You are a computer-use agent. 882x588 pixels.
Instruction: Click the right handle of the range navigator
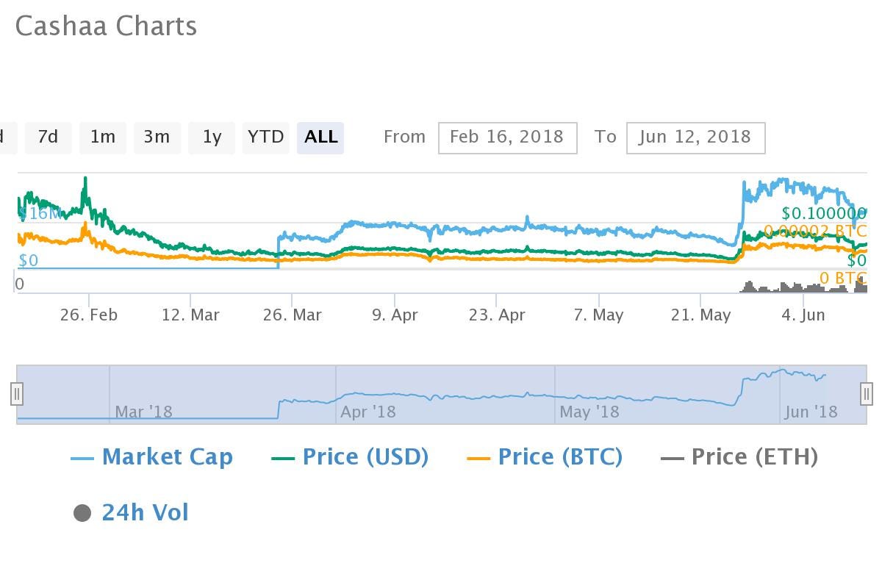865,394
